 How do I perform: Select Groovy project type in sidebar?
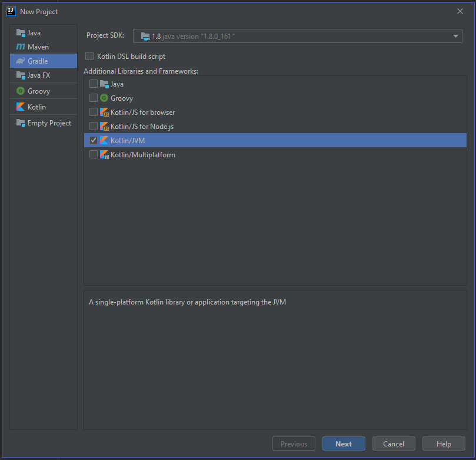click(44, 91)
